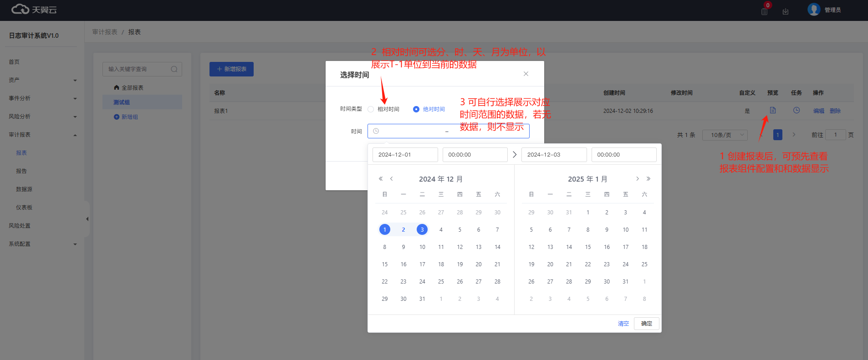Select December 25 in the 2024 calendar
Viewport: 868px width, 360px height.
coord(441,282)
